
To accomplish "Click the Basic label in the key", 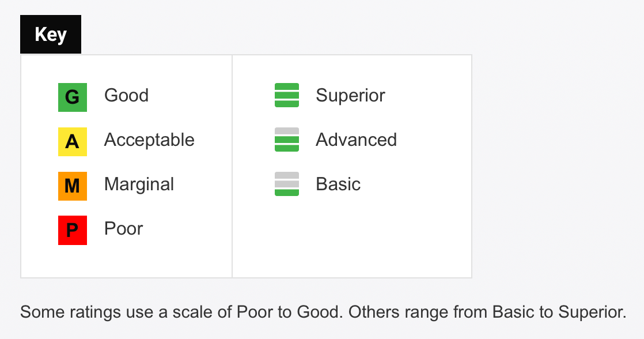I will point(338,184).
